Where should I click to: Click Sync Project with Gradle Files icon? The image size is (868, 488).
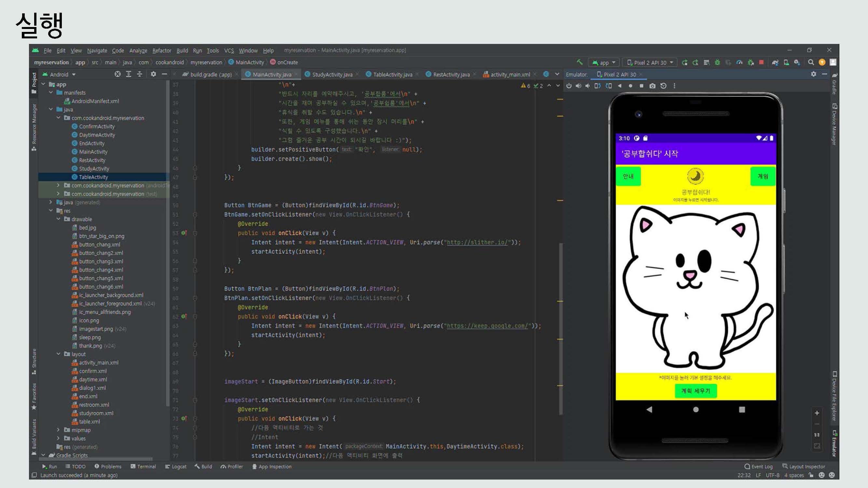pyautogui.click(x=775, y=62)
